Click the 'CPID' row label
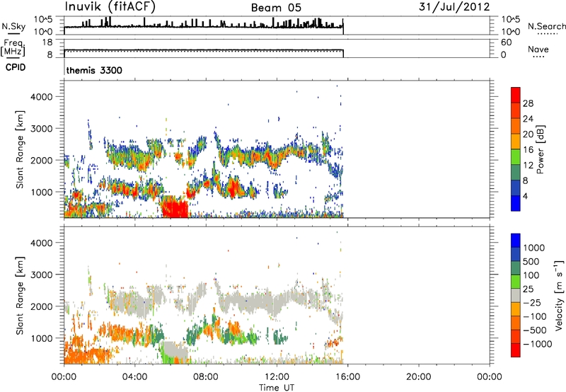Image resolution: width=566 pixels, height=392 pixels. (16, 67)
